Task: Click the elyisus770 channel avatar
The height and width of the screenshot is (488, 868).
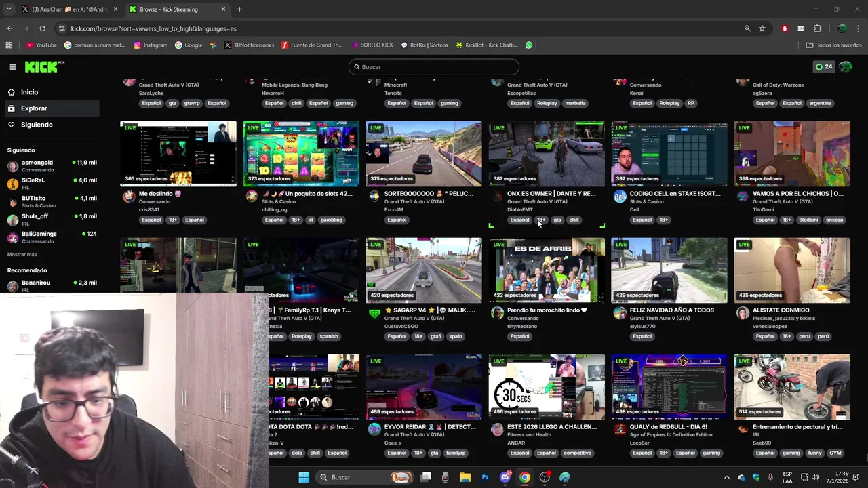Action: (620, 313)
